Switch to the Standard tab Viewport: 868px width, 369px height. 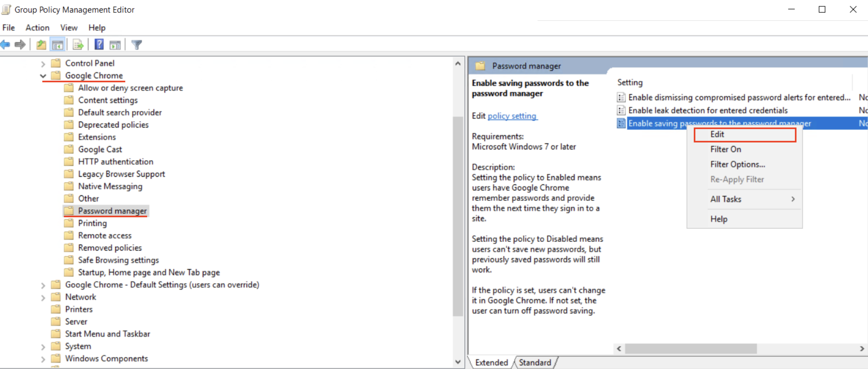pos(535,362)
